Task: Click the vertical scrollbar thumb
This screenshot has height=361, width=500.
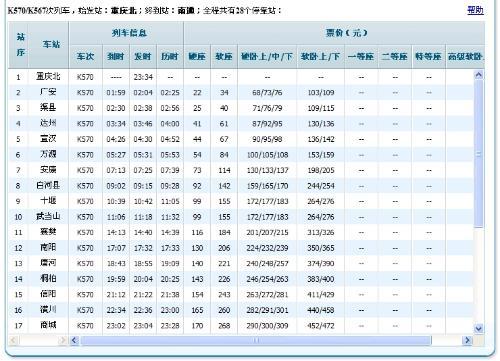Action: click(479, 154)
